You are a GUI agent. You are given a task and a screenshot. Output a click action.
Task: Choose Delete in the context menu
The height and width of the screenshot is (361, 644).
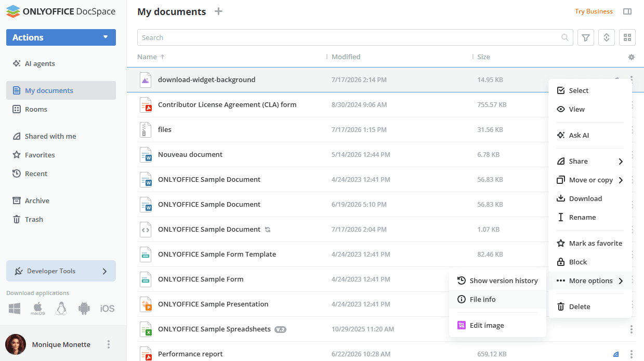590,306
